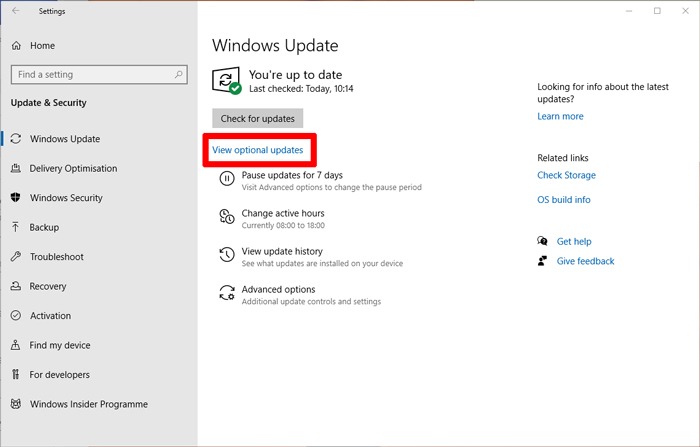
Task: Click the 'Update & Security' heading
Action: click(49, 103)
